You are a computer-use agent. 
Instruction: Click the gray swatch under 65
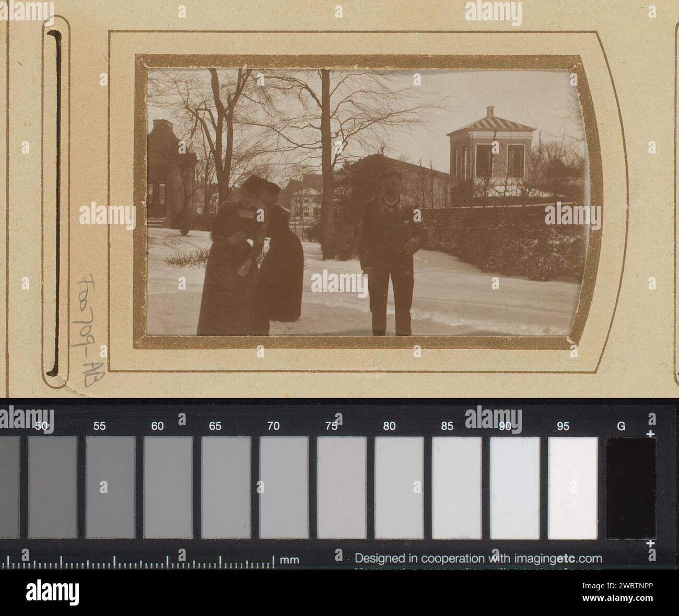(226, 487)
